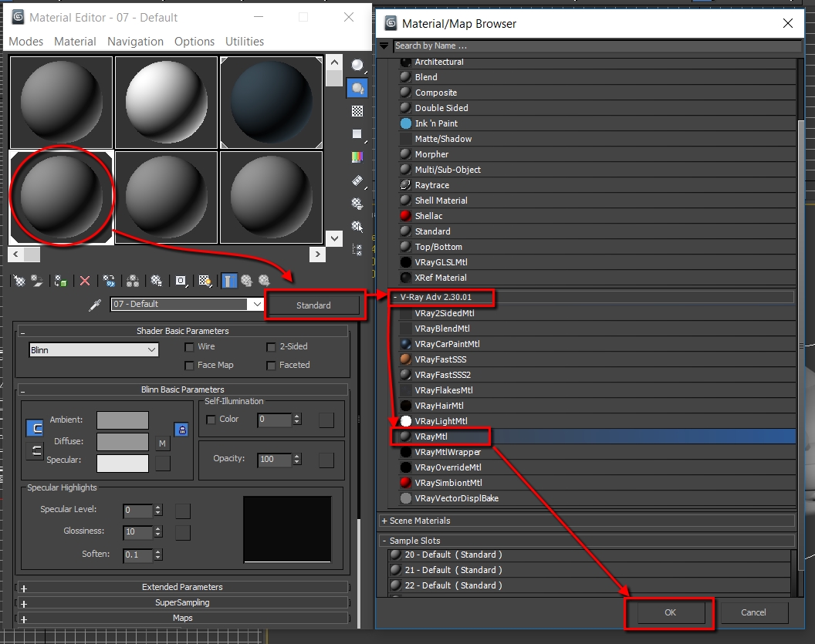Pick material with the eyedropper icon
Screen dimensions: 815x644
95,305
